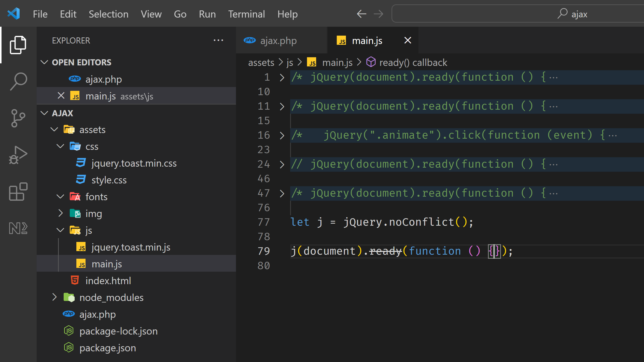Click the cube symbol icon in breadcrumb

pos(371,62)
